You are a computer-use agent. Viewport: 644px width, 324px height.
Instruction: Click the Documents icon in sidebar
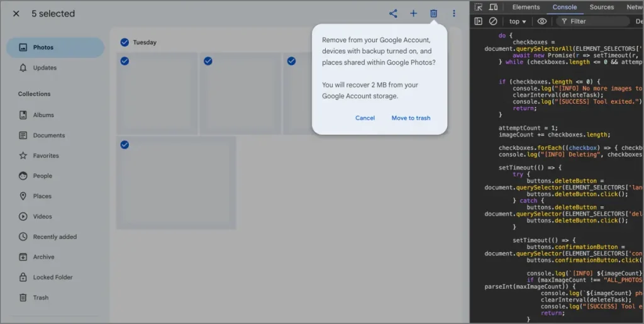pyautogui.click(x=23, y=135)
